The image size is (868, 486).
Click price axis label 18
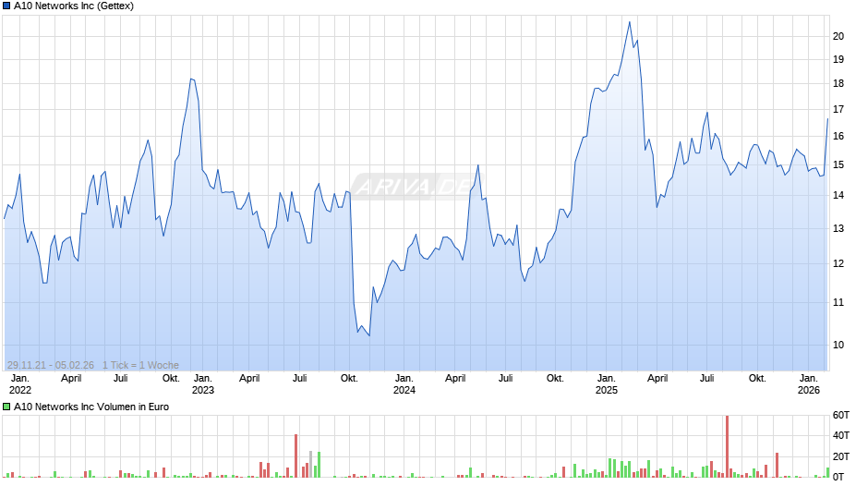(x=838, y=84)
